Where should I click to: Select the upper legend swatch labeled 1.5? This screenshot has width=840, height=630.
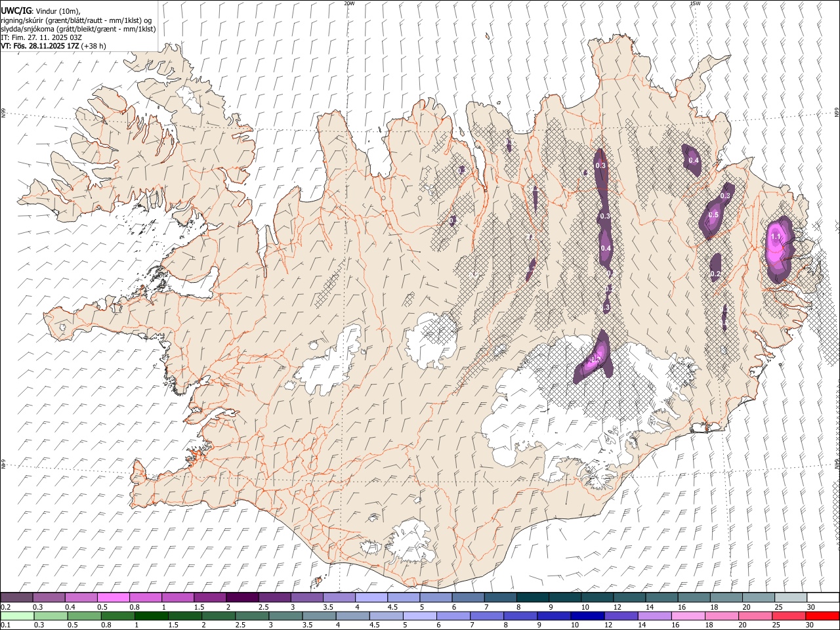click(210, 597)
